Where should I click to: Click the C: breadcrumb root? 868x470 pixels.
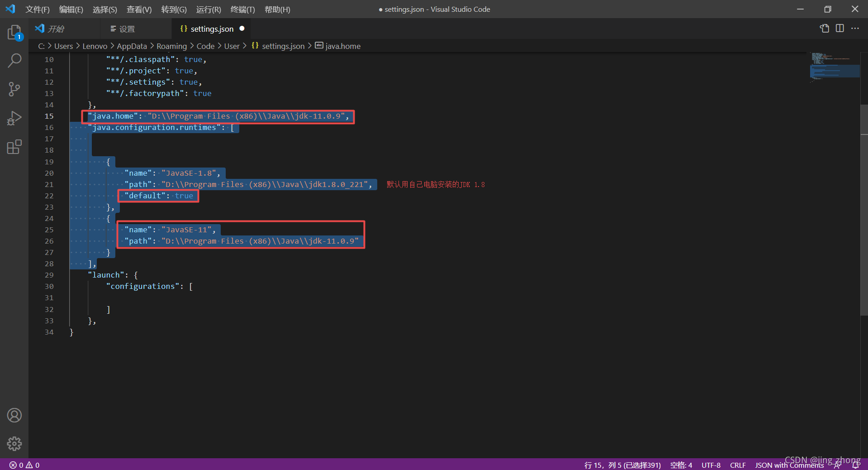pos(41,46)
